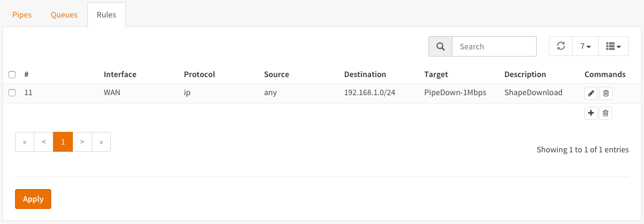
Task: Switch to the Queues tab
Action: tap(64, 15)
